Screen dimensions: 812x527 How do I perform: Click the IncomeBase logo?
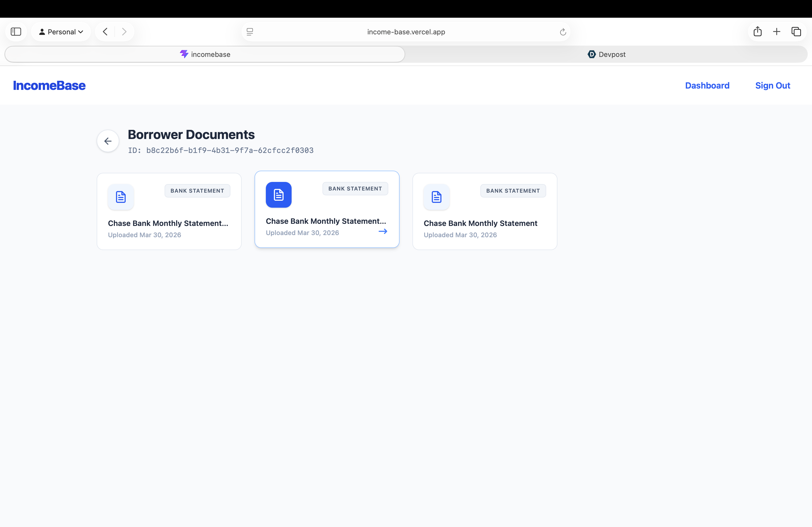point(49,86)
